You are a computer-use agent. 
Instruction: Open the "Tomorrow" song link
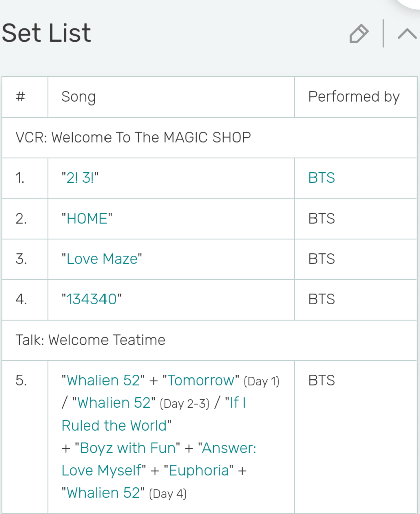click(x=200, y=380)
